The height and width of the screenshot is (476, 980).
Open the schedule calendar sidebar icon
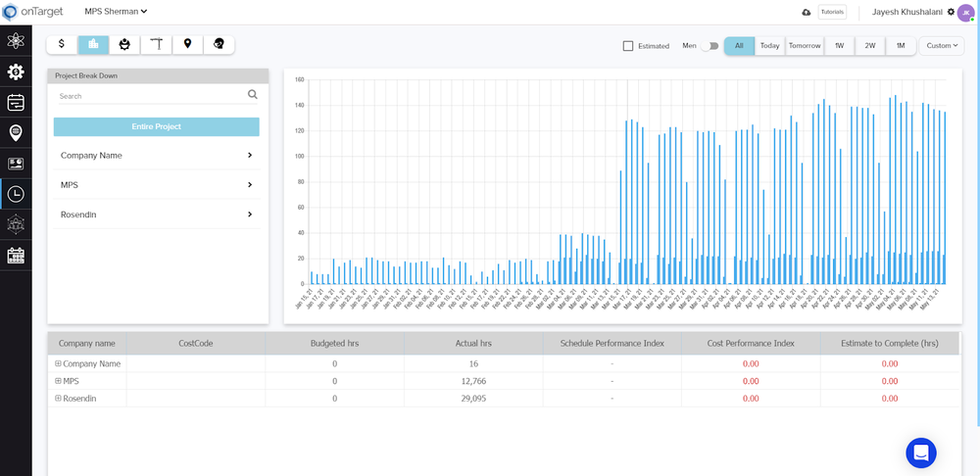click(16, 103)
